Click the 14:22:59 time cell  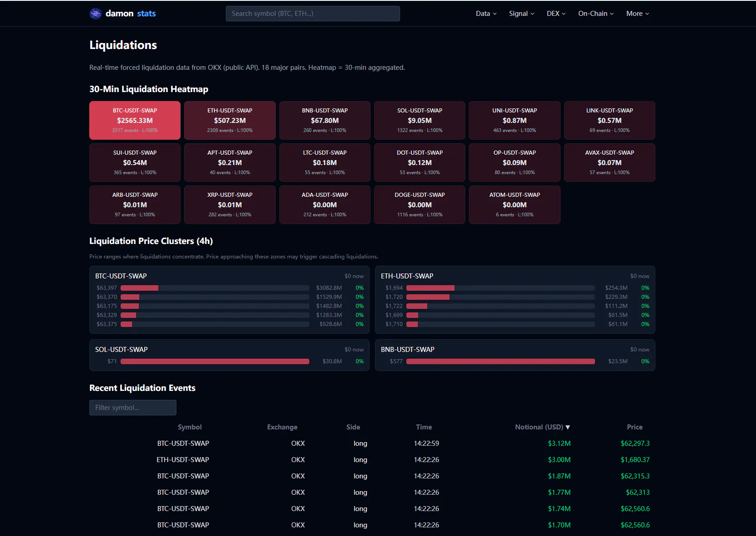pyautogui.click(x=426, y=443)
